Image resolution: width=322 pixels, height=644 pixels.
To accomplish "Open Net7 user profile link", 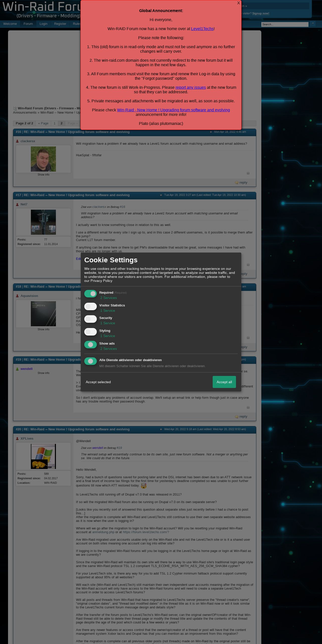I will click(x=24, y=204).
